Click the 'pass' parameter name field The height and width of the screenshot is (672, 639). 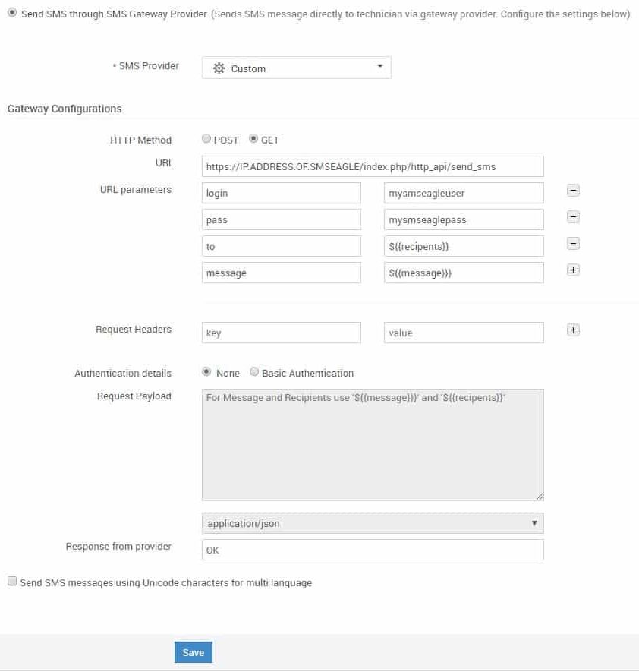pos(282,219)
